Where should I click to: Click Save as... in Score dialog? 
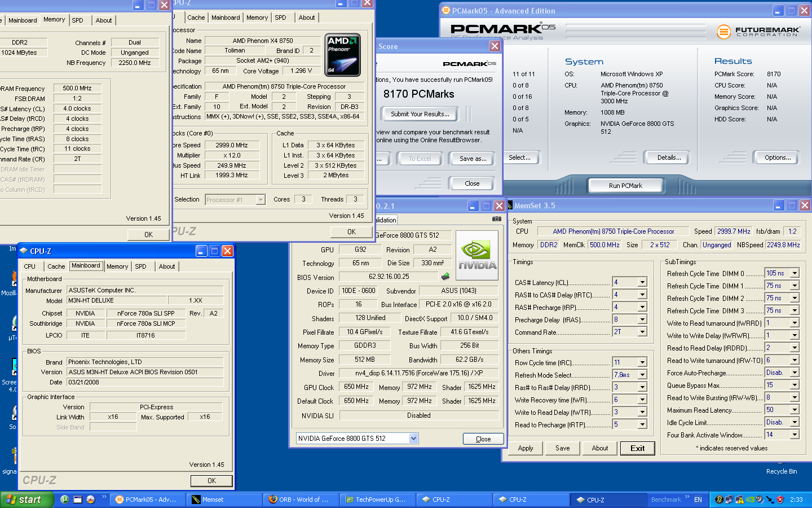[x=473, y=159]
